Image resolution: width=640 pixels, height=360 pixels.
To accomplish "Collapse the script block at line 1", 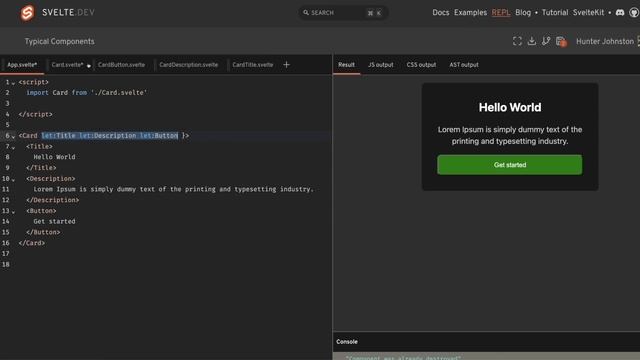I will (x=13, y=83).
